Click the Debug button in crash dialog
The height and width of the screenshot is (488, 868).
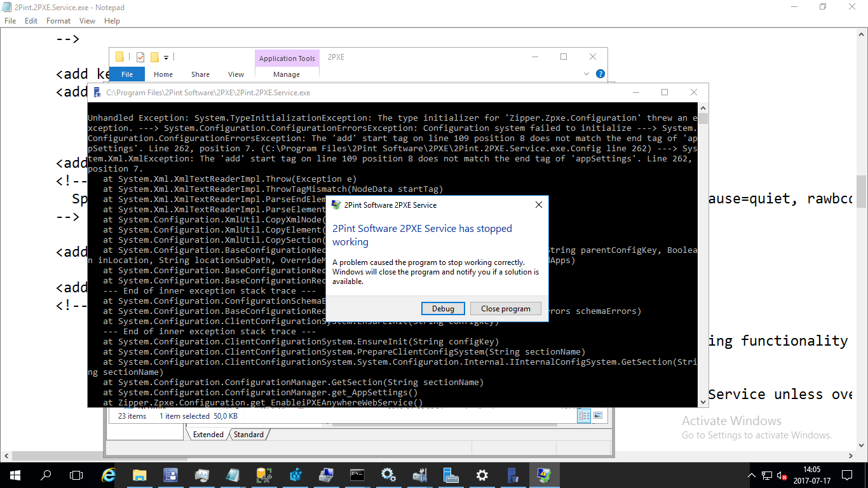(443, 308)
